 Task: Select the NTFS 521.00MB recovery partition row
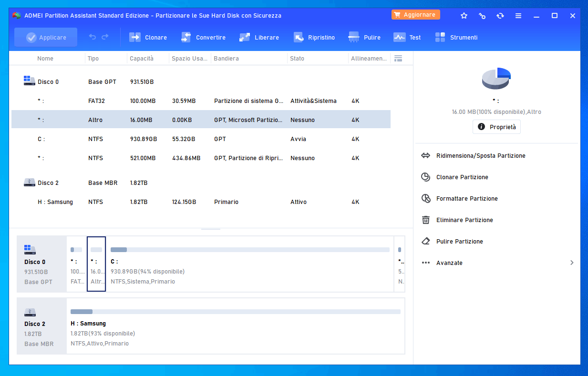tap(201, 158)
